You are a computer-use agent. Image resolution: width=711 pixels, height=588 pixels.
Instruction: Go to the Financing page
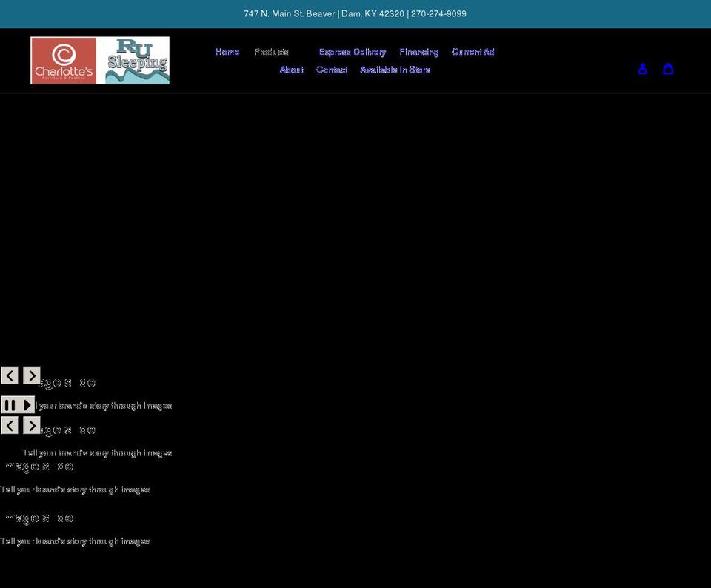click(x=419, y=52)
